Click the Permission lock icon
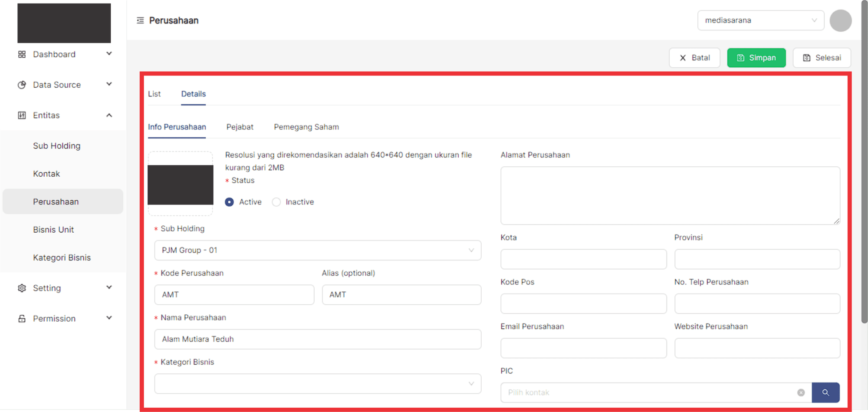This screenshot has width=868, height=412. pyautogui.click(x=22, y=319)
